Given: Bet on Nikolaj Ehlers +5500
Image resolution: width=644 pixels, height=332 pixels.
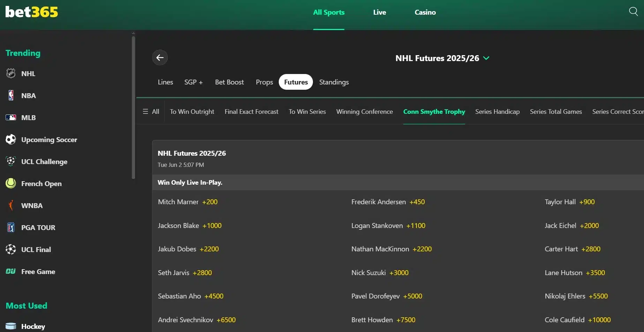Looking at the screenshot, I should [576, 296].
